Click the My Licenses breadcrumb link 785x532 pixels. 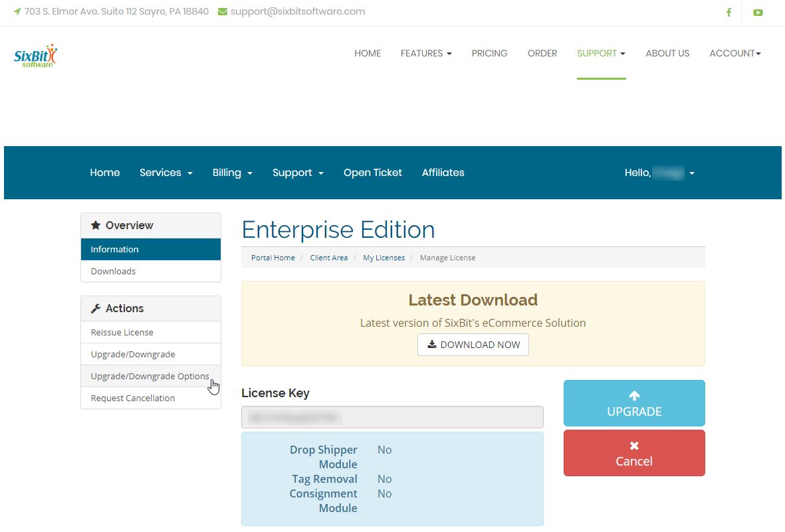[x=384, y=258]
